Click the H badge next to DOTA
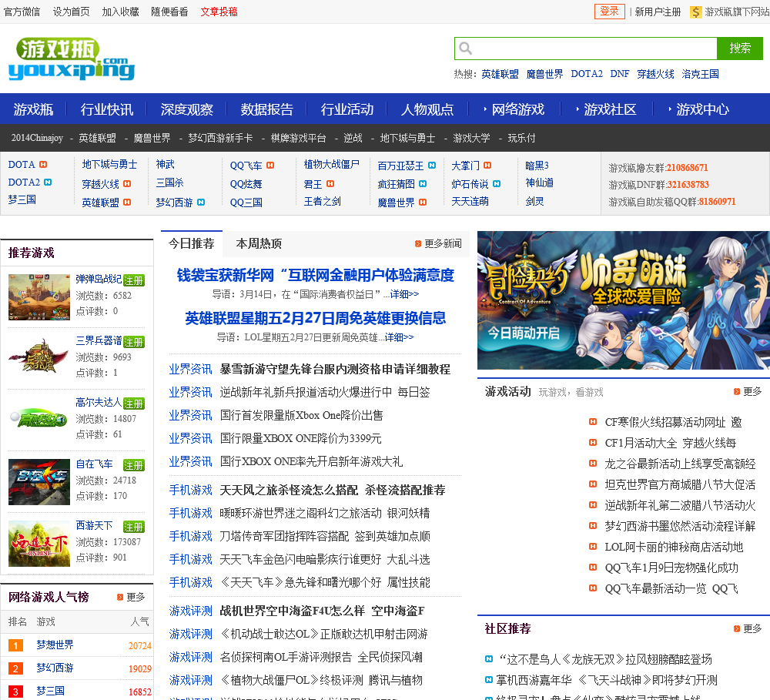The height and width of the screenshot is (700, 770). click(x=43, y=165)
